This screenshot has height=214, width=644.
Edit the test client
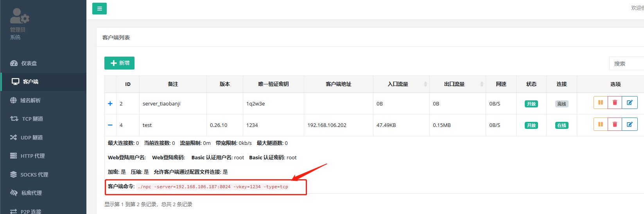[x=630, y=124]
